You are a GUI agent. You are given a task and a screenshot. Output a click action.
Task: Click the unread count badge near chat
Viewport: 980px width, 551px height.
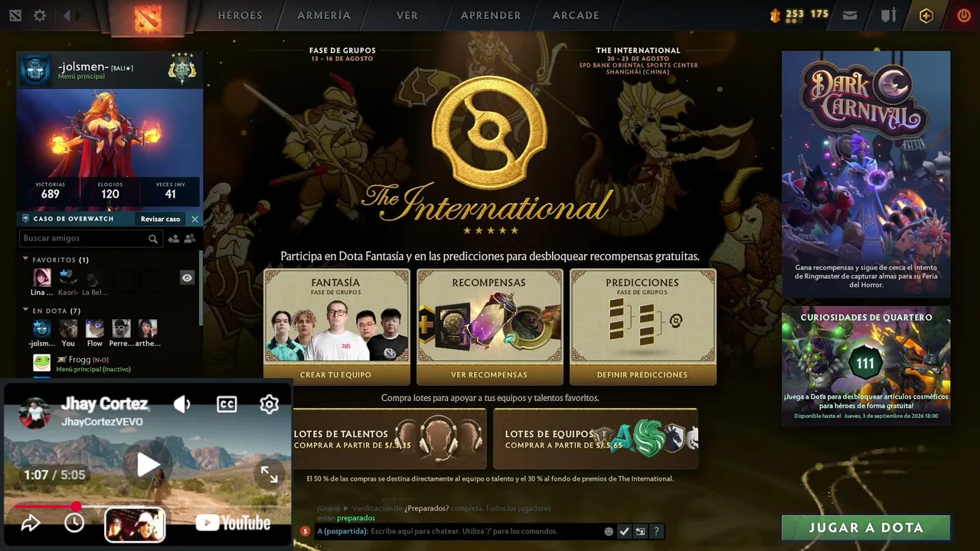305,531
